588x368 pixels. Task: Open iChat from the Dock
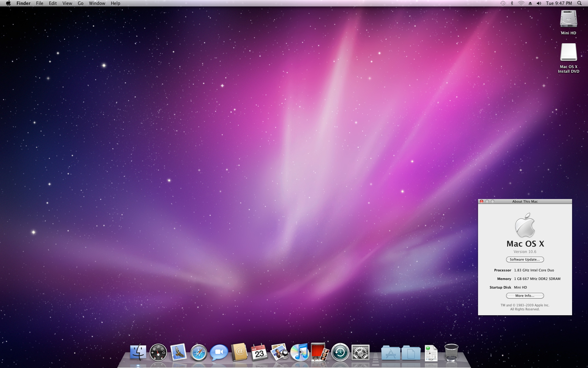219,353
